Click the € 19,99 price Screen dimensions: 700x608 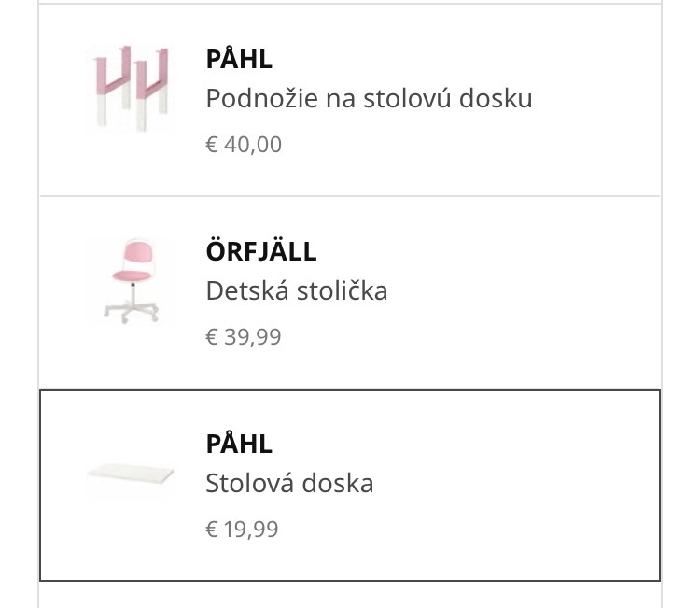click(x=243, y=530)
